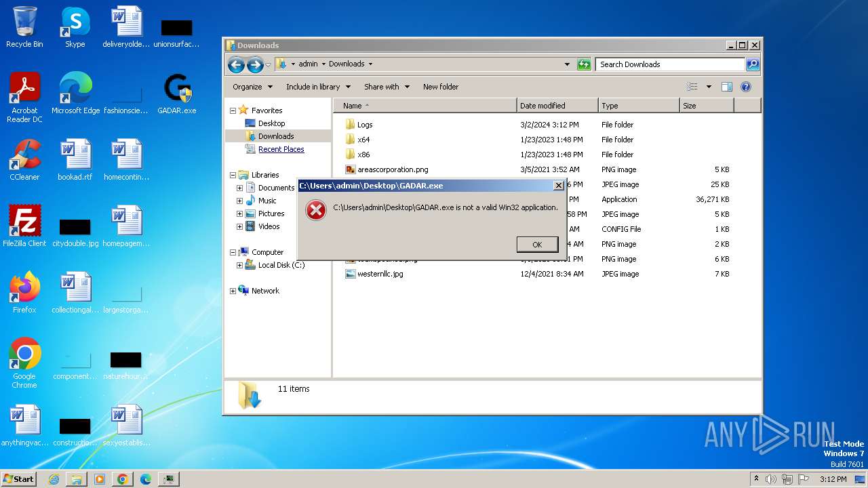Screen dimensions: 868x488
Task: Open the Include in library menu
Action: coord(318,87)
